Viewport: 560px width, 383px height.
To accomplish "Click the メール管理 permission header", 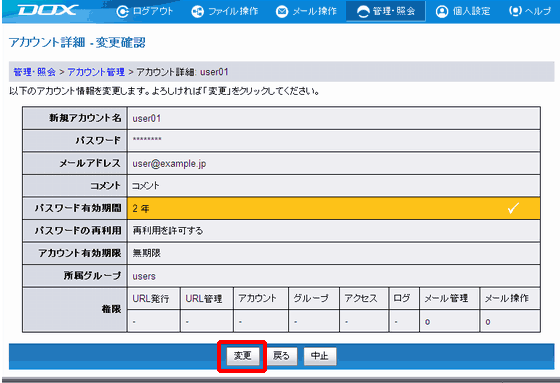I will pos(446,298).
